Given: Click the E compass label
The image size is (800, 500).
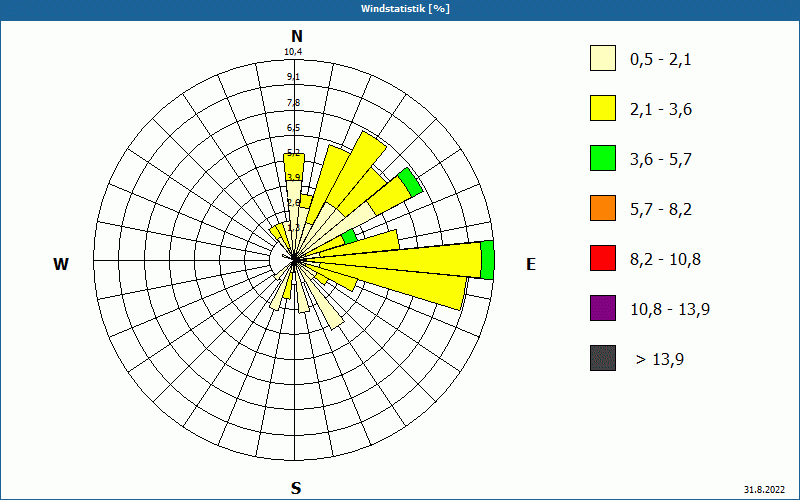Looking at the screenshot, I should tap(531, 264).
